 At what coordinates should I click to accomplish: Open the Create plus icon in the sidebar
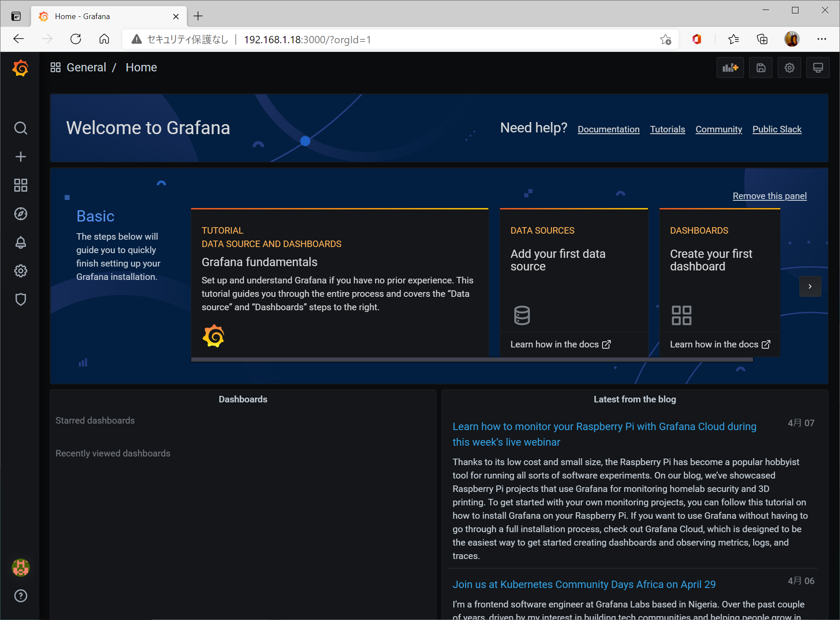(20, 157)
